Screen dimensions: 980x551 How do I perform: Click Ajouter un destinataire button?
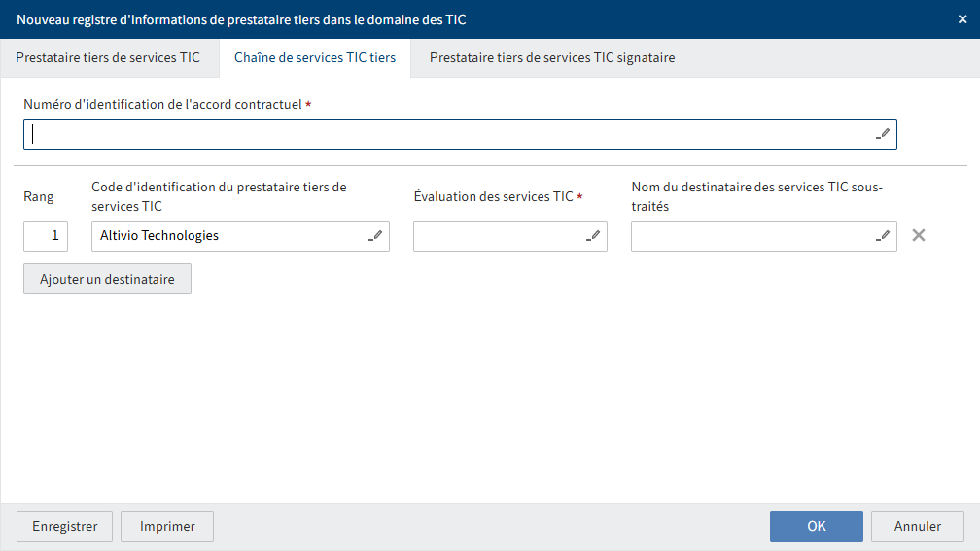pyautogui.click(x=108, y=279)
